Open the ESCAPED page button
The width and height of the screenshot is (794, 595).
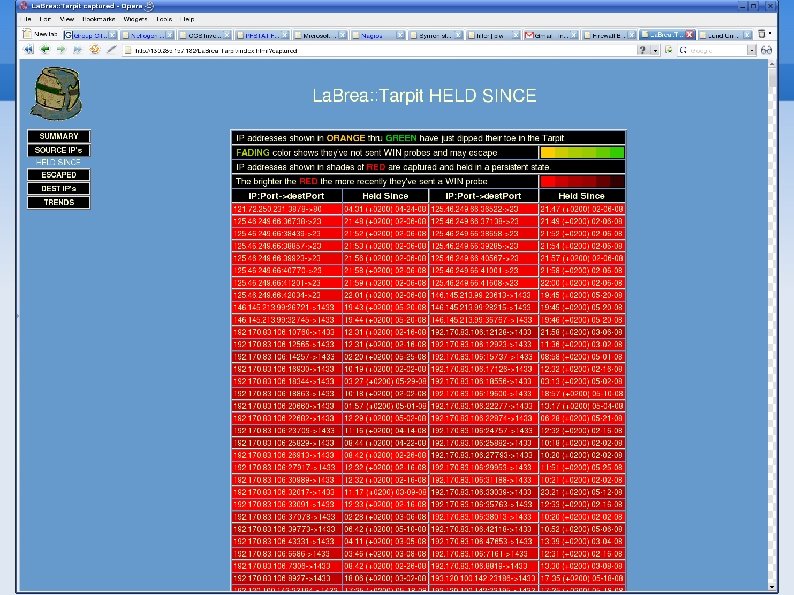[59, 175]
